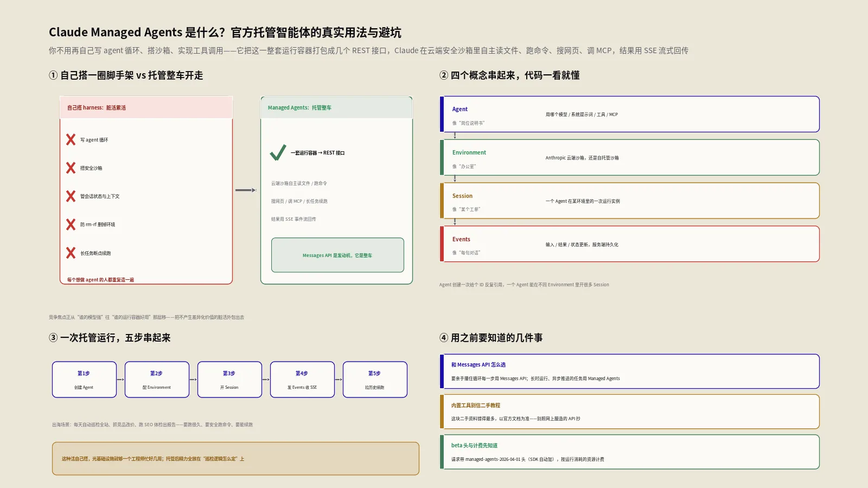Open the 第2步 配 Environment step card
The width and height of the screenshot is (868, 488).
pyautogui.click(x=157, y=380)
